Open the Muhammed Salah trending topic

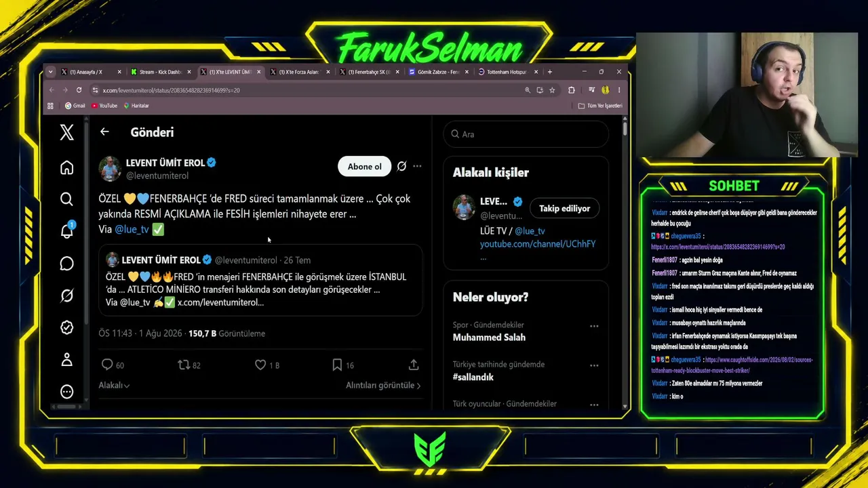pos(489,338)
